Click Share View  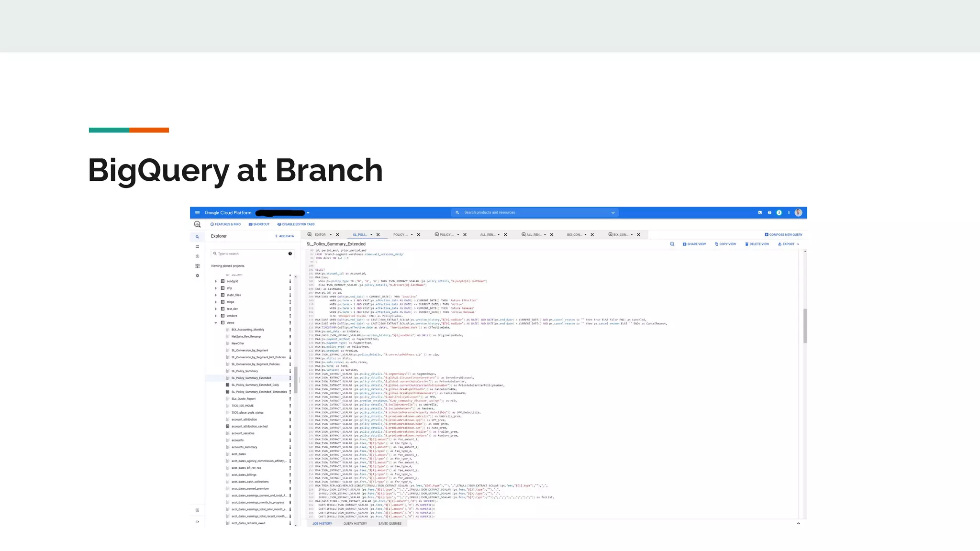coord(694,244)
